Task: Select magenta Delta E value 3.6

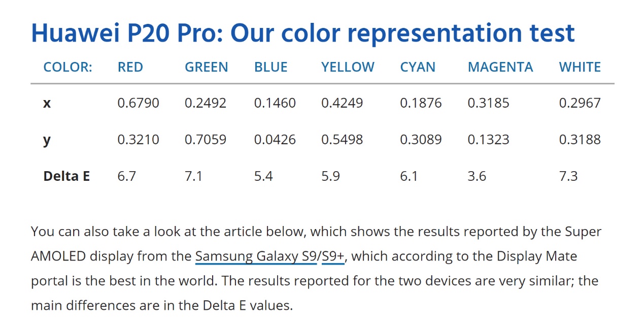Action: click(477, 176)
